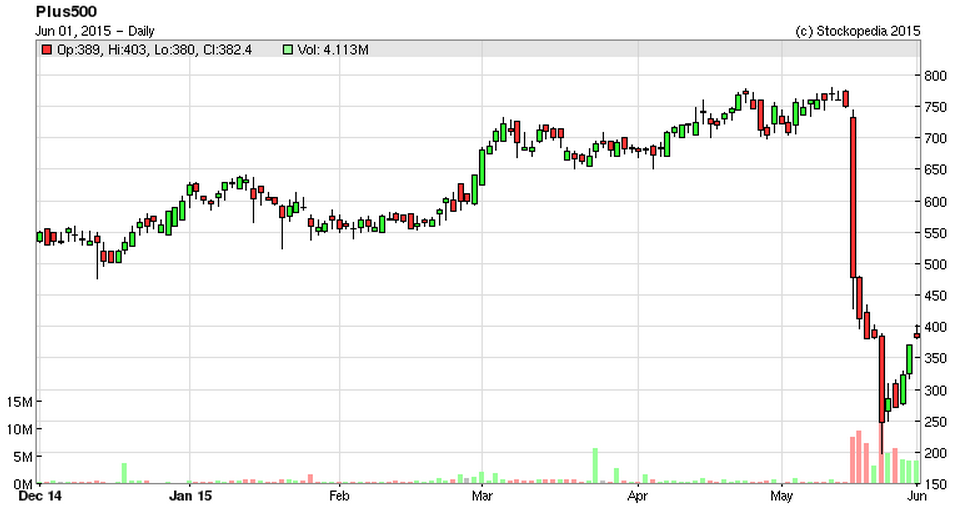Click the Mar date axis label
Screen dimensions: 963x528
click(x=482, y=496)
